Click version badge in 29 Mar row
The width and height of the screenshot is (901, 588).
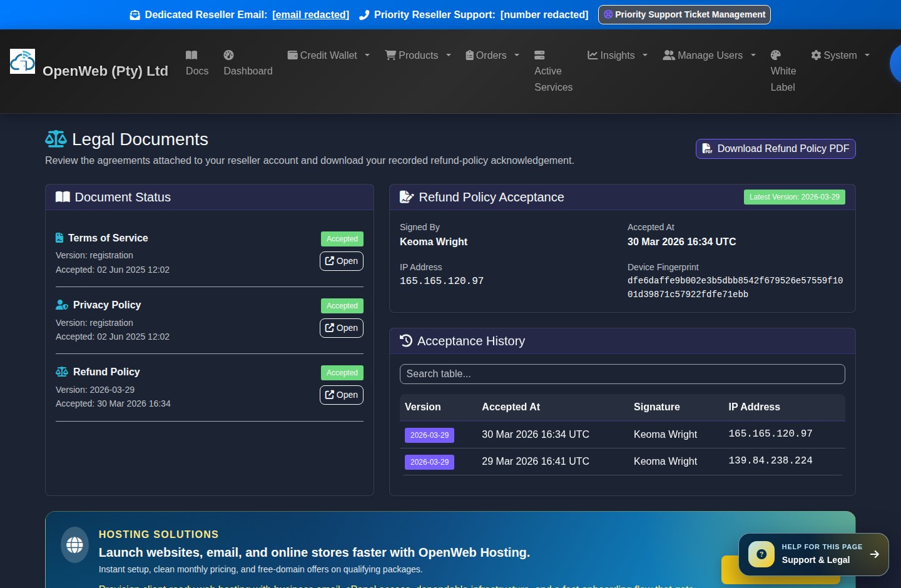[430, 462]
